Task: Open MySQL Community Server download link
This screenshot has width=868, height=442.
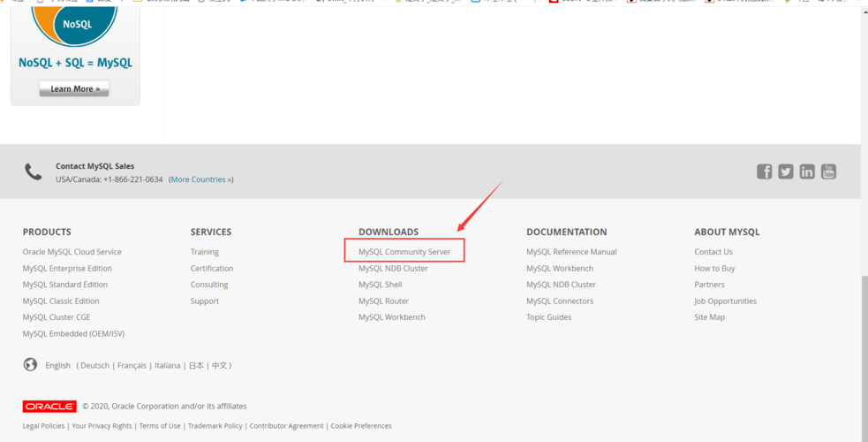Action: pyautogui.click(x=404, y=252)
